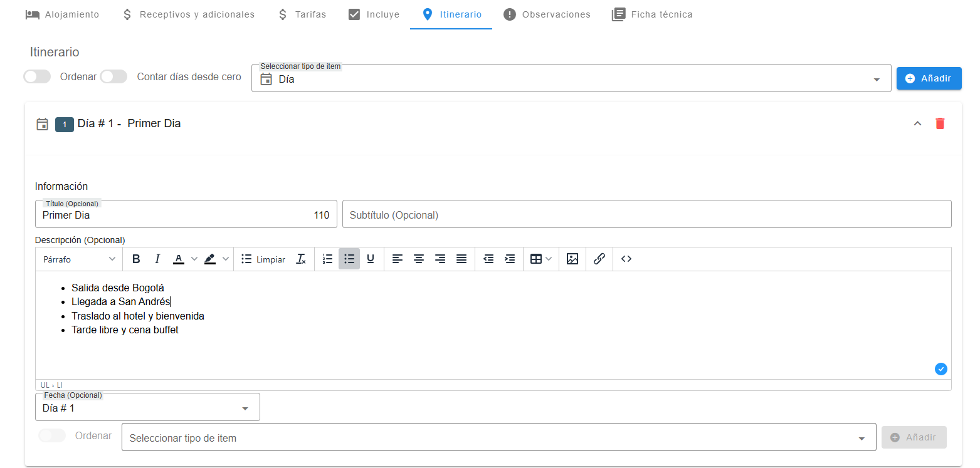Center align the description text

pos(419,259)
